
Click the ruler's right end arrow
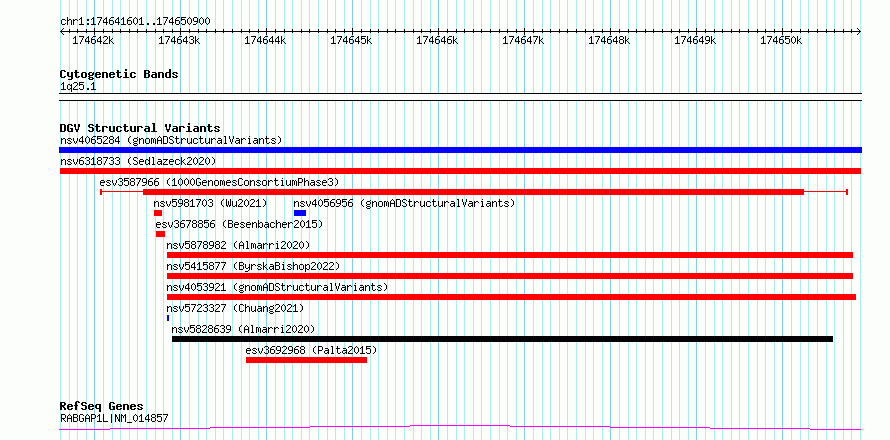click(x=859, y=31)
